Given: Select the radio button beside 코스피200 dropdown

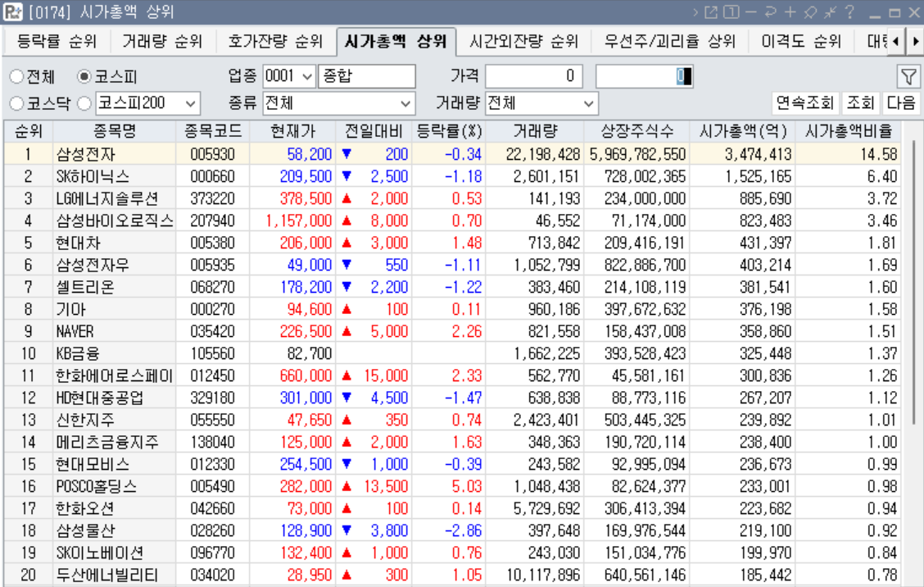Looking at the screenshot, I should click(x=84, y=104).
